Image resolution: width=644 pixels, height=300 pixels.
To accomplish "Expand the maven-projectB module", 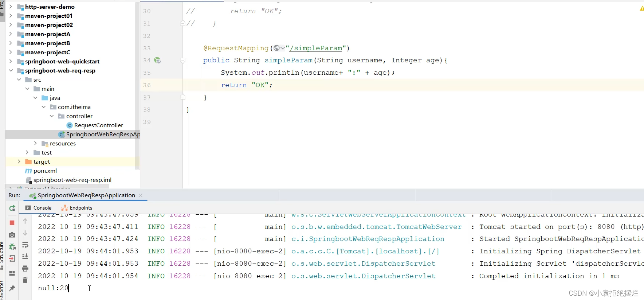I will coord(11,43).
